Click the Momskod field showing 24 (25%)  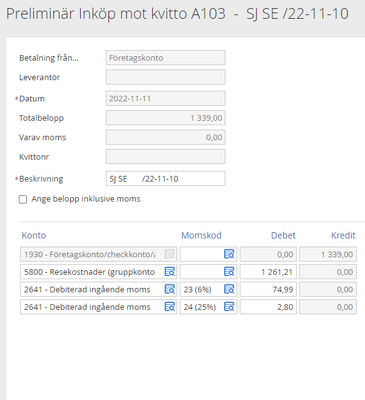tap(208, 307)
